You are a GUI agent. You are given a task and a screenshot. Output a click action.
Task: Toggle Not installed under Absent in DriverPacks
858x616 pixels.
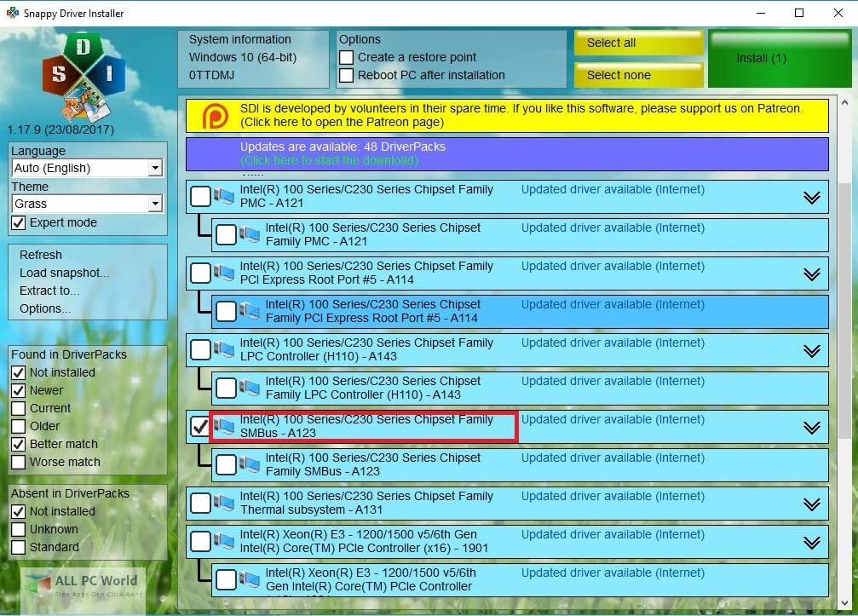(x=19, y=511)
